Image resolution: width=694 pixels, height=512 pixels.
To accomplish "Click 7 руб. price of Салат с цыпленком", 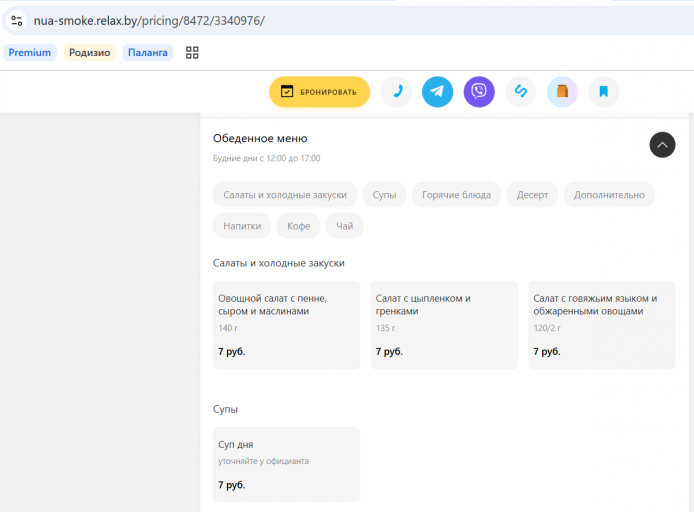I will [389, 351].
